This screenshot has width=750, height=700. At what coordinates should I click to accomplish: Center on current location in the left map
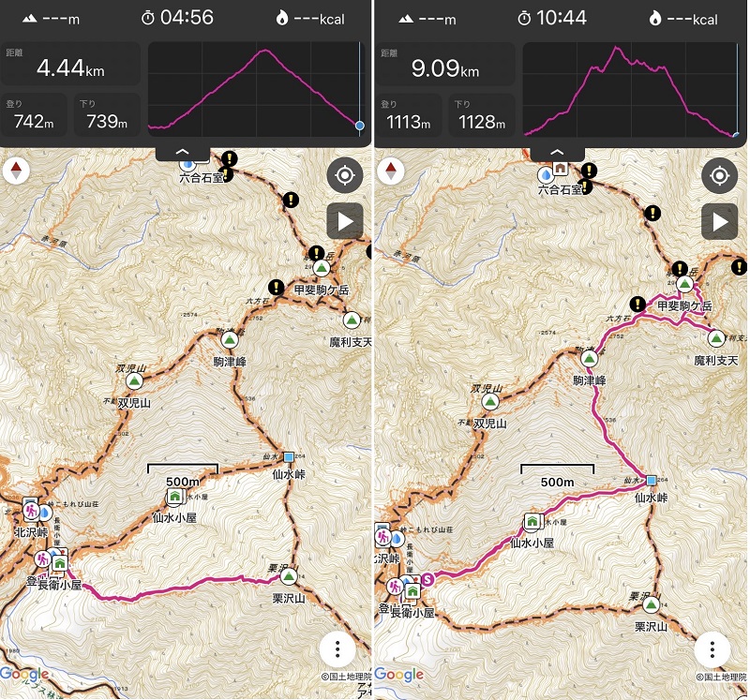(344, 175)
